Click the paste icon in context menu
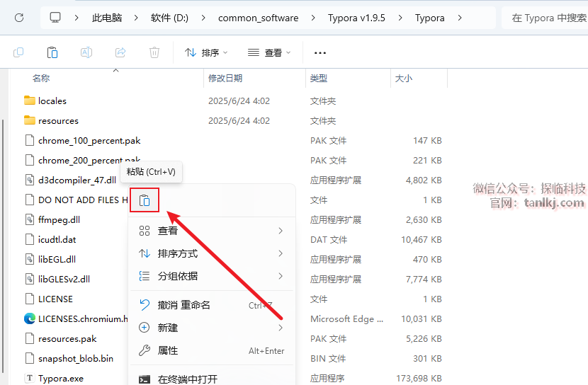588x385 pixels. [x=145, y=200]
